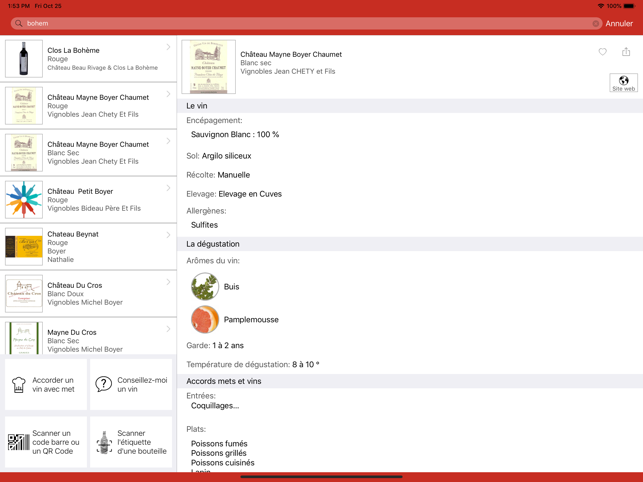Select Clos La Bohème wine title
The width and height of the screenshot is (643, 482).
(73, 50)
